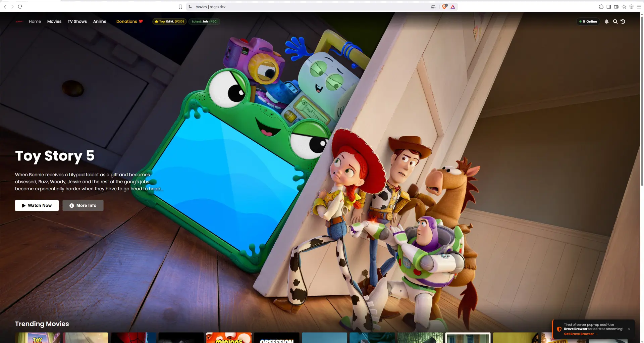Click the browser forward arrow

coord(12,7)
